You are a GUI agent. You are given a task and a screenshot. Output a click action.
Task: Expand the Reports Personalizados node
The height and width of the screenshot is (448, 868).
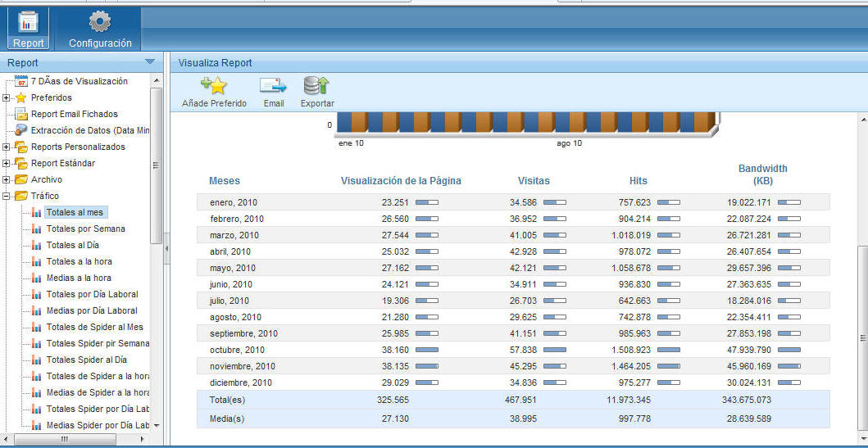tap(6, 147)
